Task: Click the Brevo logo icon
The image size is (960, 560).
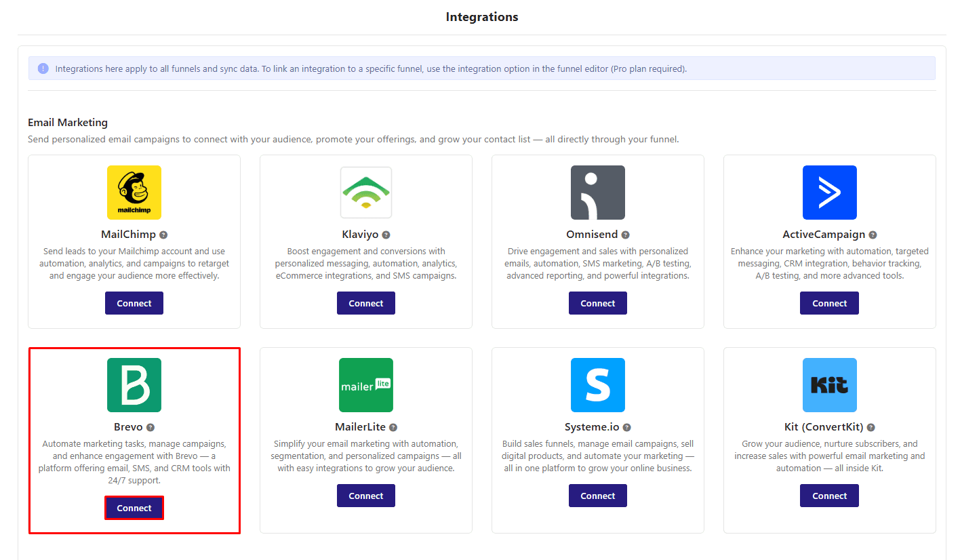Action: tap(134, 385)
